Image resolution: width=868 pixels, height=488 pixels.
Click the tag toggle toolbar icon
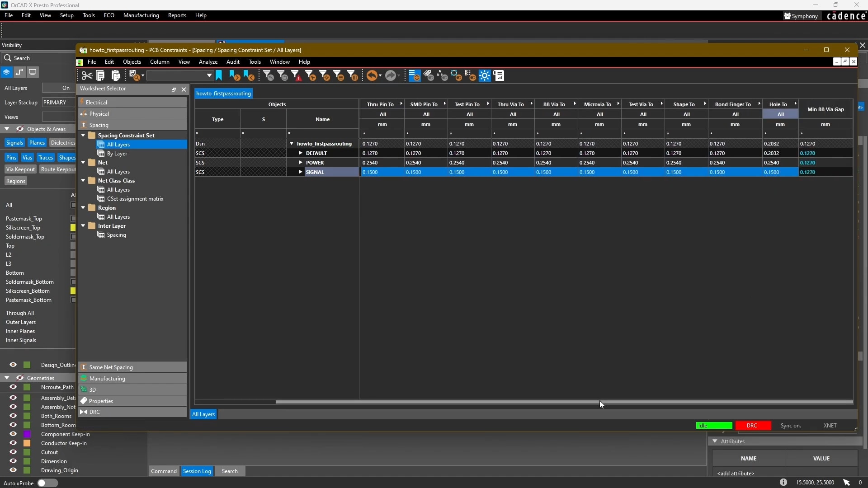click(x=429, y=75)
